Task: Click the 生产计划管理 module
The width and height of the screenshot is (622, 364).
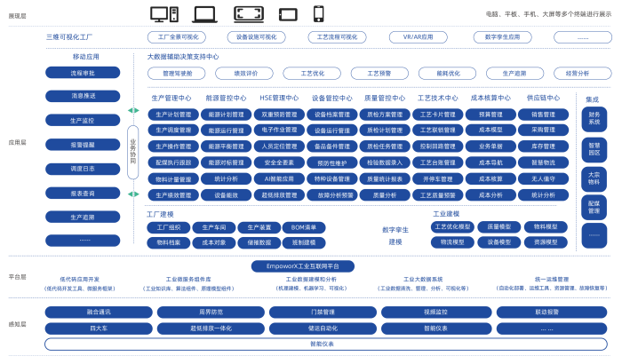Action: click(x=172, y=115)
